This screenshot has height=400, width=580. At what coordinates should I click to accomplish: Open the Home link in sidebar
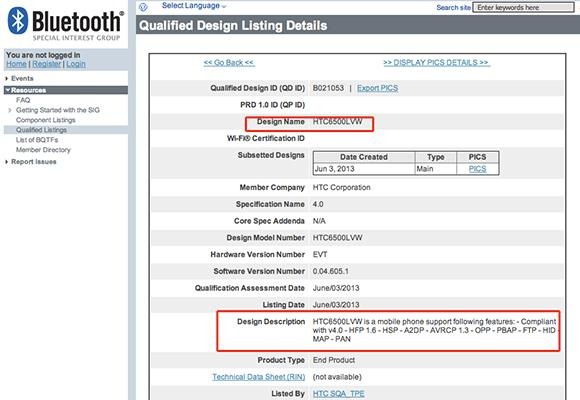[16, 64]
